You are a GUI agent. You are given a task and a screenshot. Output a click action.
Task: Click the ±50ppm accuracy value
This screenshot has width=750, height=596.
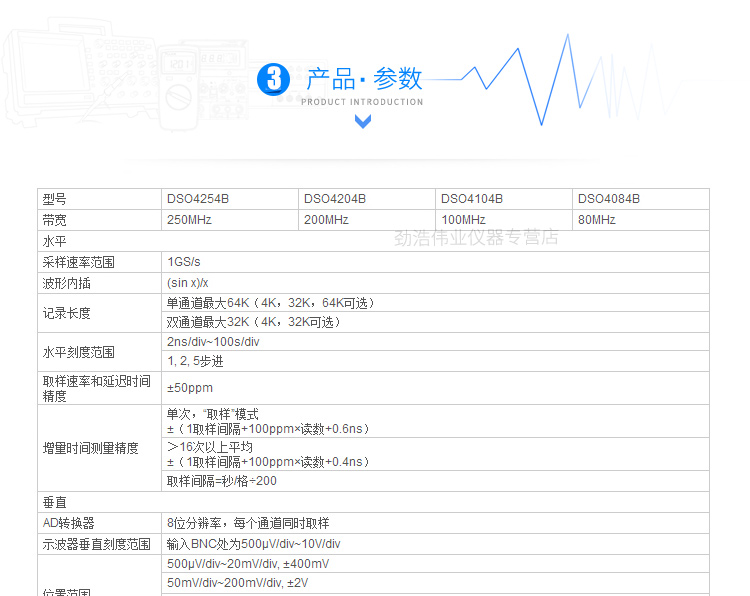(x=190, y=388)
